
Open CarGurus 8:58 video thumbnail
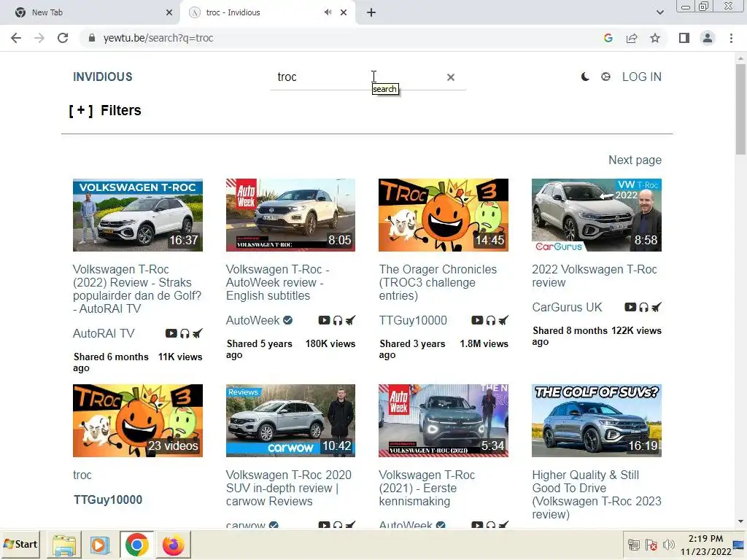597,215
